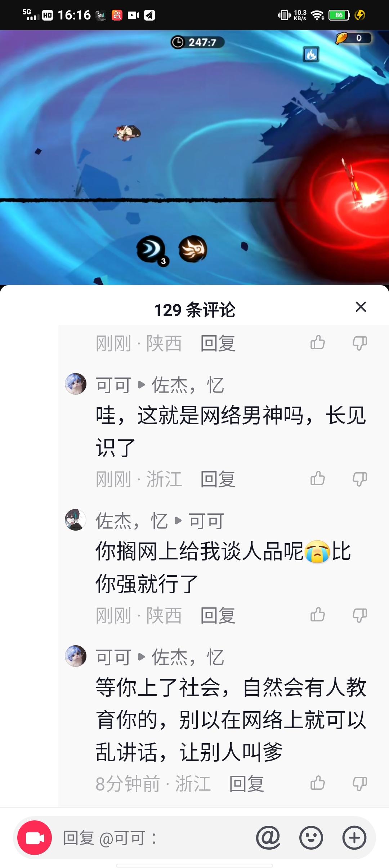Viewport: 389px width, 868px height.
Task: Tap the plus attachment icon
Action: 354,838
